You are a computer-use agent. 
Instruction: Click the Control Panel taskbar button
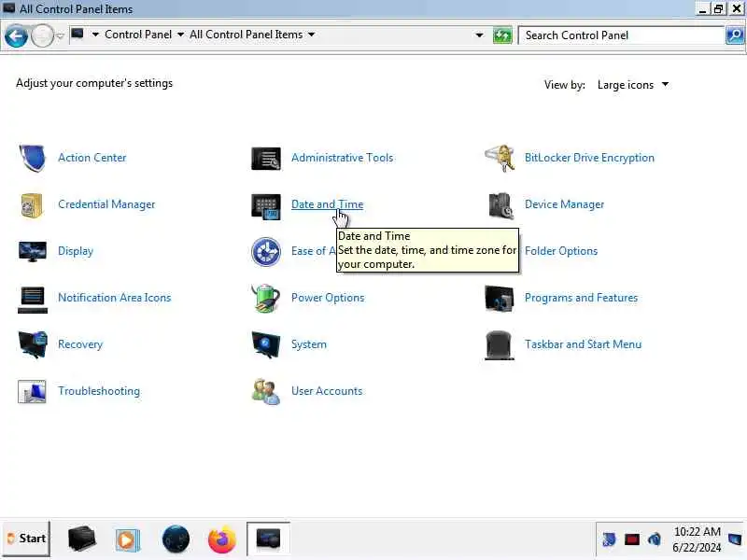coord(268,539)
